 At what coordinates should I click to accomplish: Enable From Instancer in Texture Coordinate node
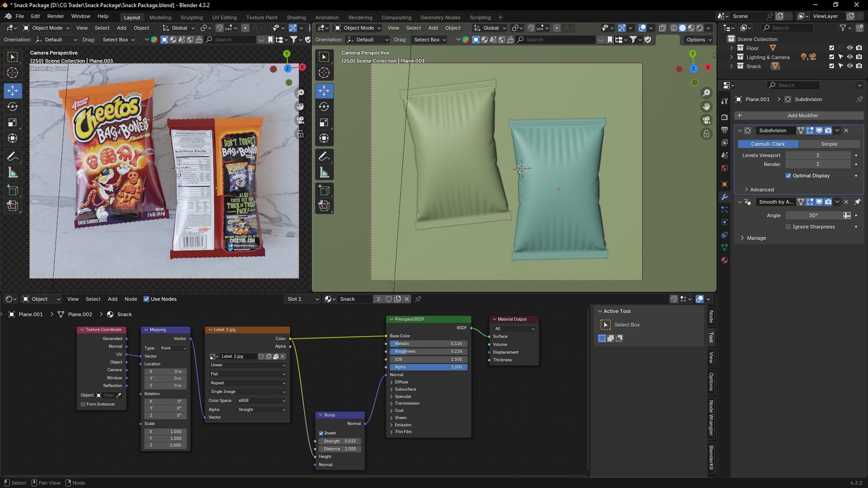tap(83, 404)
